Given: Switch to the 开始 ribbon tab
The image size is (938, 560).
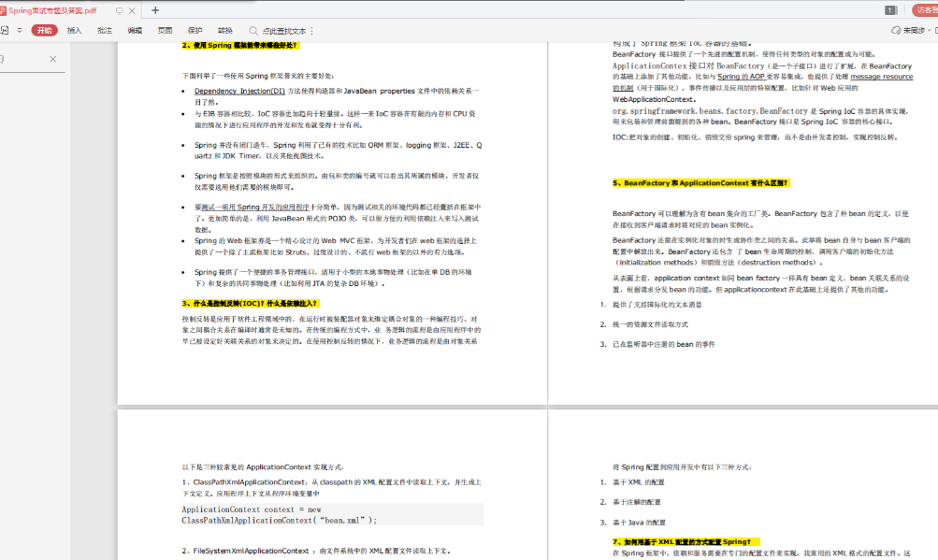Looking at the screenshot, I should pyautogui.click(x=44, y=31).
